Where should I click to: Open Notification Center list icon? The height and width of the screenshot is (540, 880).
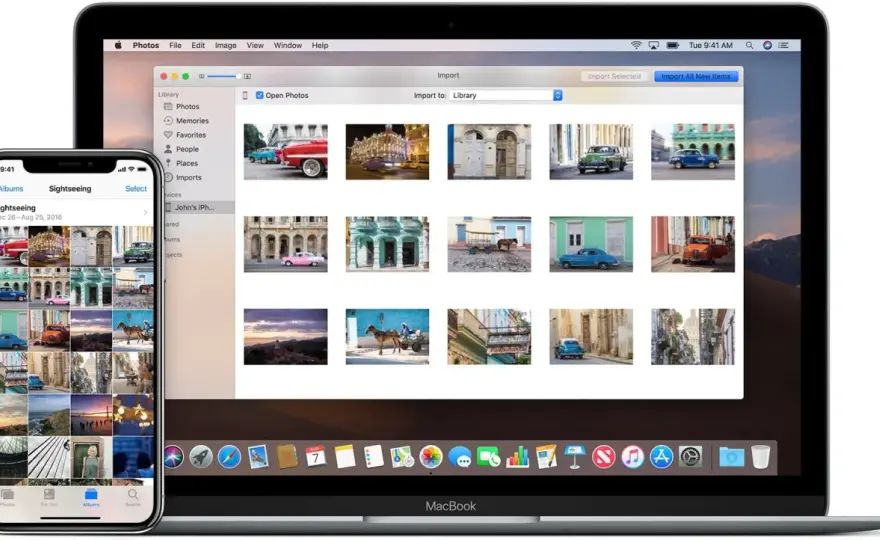[783, 45]
